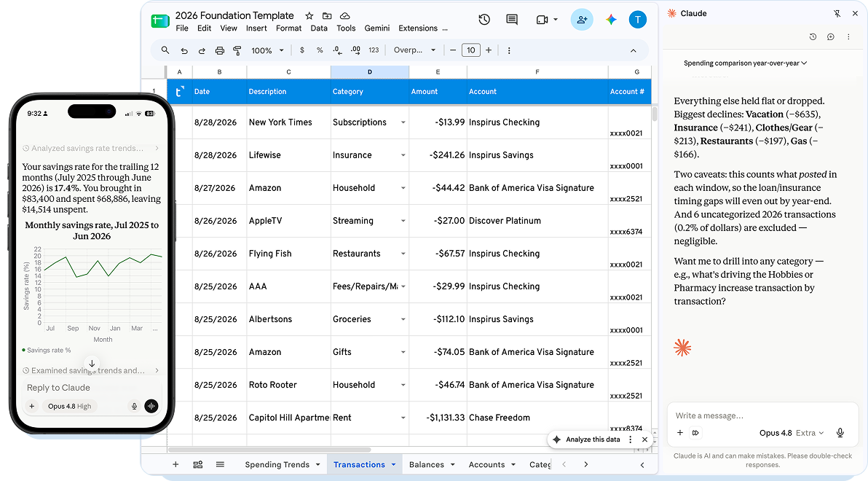Open the Edit menu

coord(205,28)
